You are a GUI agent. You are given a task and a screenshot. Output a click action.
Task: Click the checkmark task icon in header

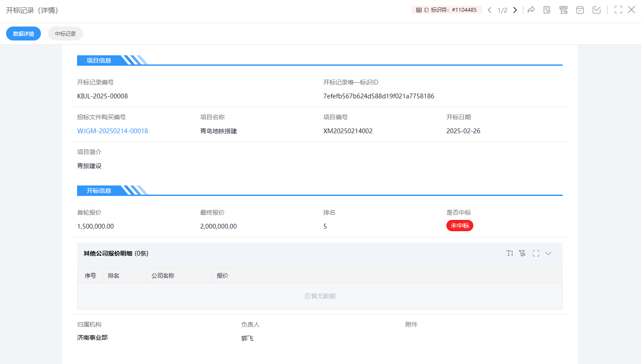(x=597, y=10)
